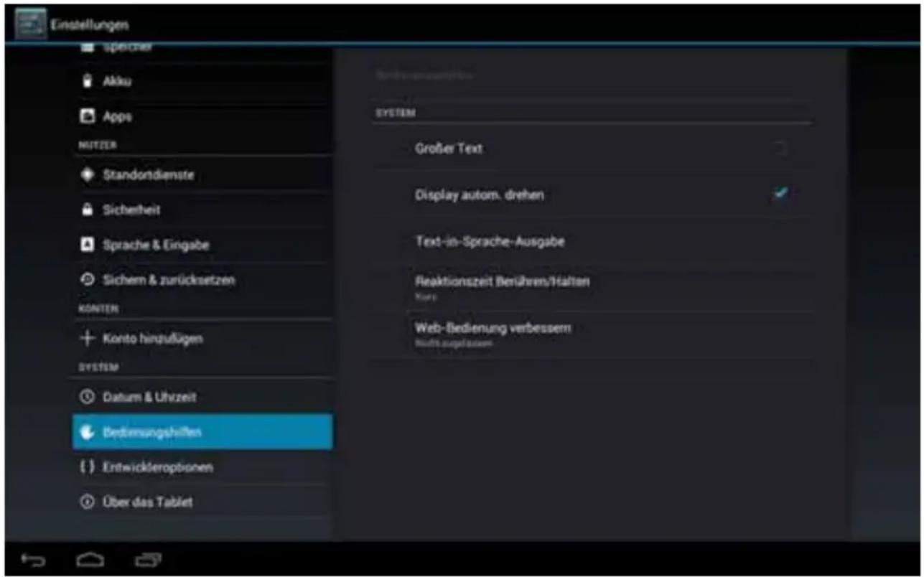Image resolution: width=924 pixels, height=577 pixels.
Task: Open Web-Bedienung verbessern setting
Action: tap(592, 334)
